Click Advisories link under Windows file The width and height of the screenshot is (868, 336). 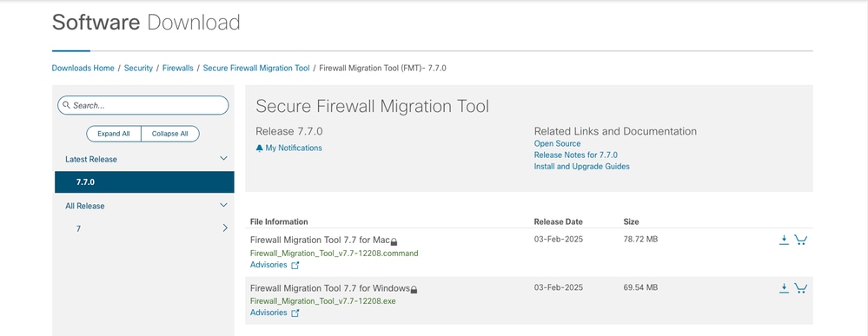(x=268, y=313)
